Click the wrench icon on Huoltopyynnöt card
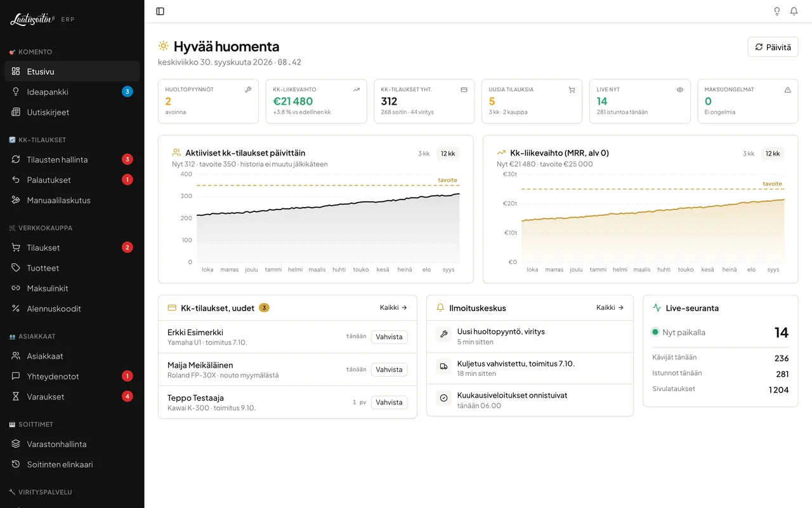812x508 pixels. (x=248, y=90)
